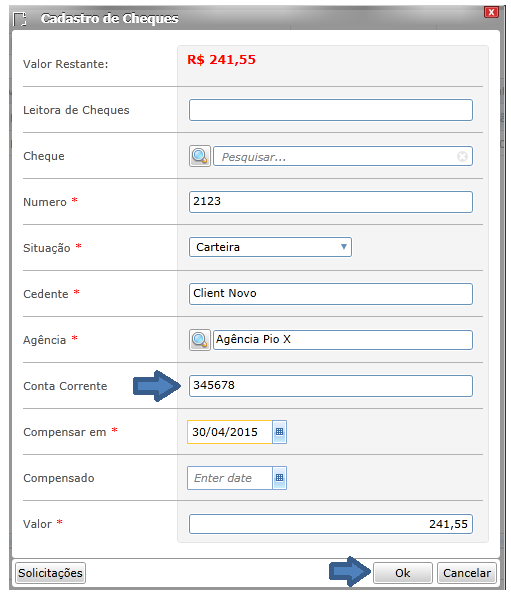511x596 pixels.
Task: Select the Cedente field Client Novo
Action: [331, 294]
